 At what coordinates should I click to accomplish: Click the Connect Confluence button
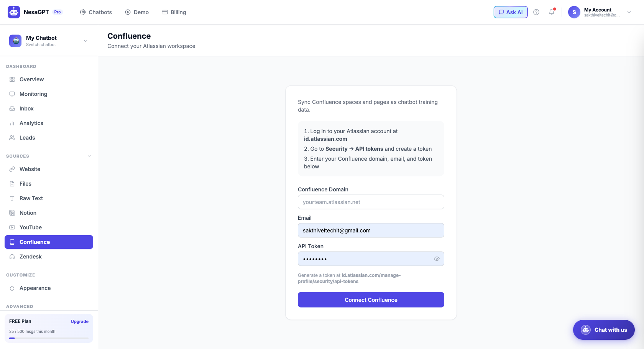[371, 300]
